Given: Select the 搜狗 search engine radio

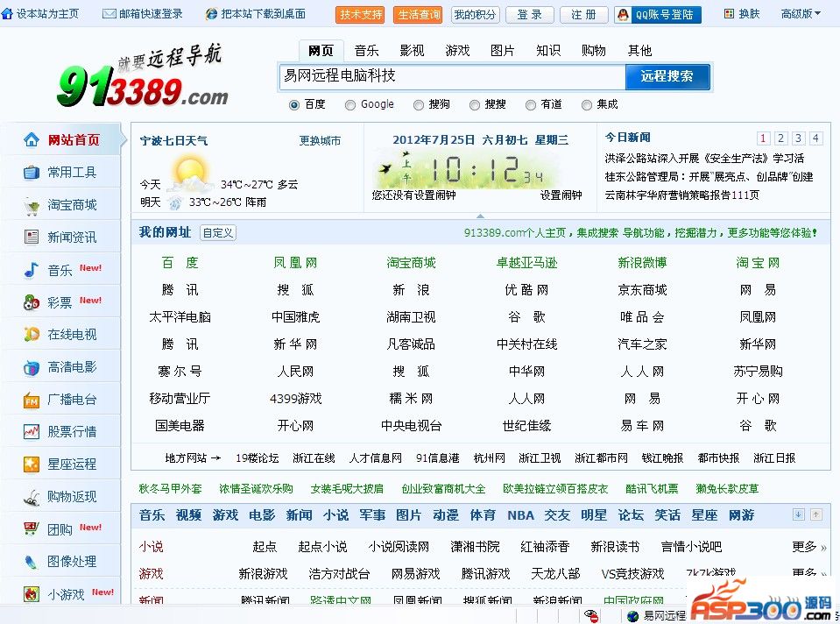Looking at the screenshot, I should [419, 105].
